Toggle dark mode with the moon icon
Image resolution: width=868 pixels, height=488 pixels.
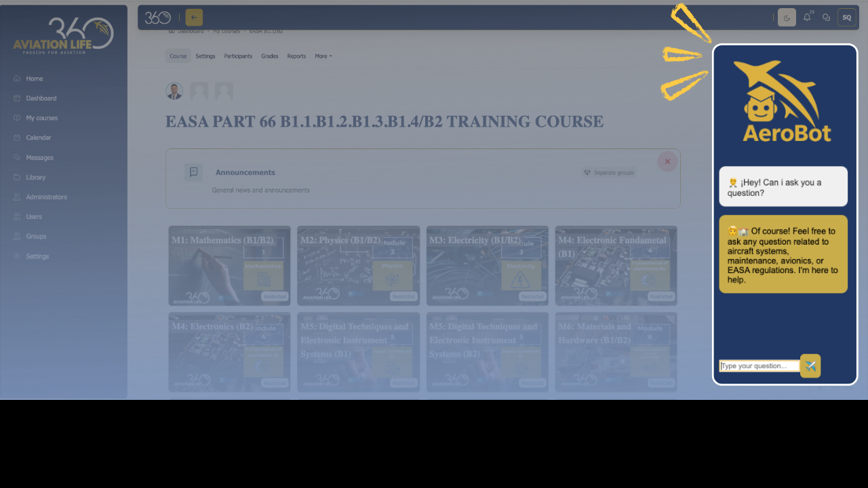pos(786,17)
